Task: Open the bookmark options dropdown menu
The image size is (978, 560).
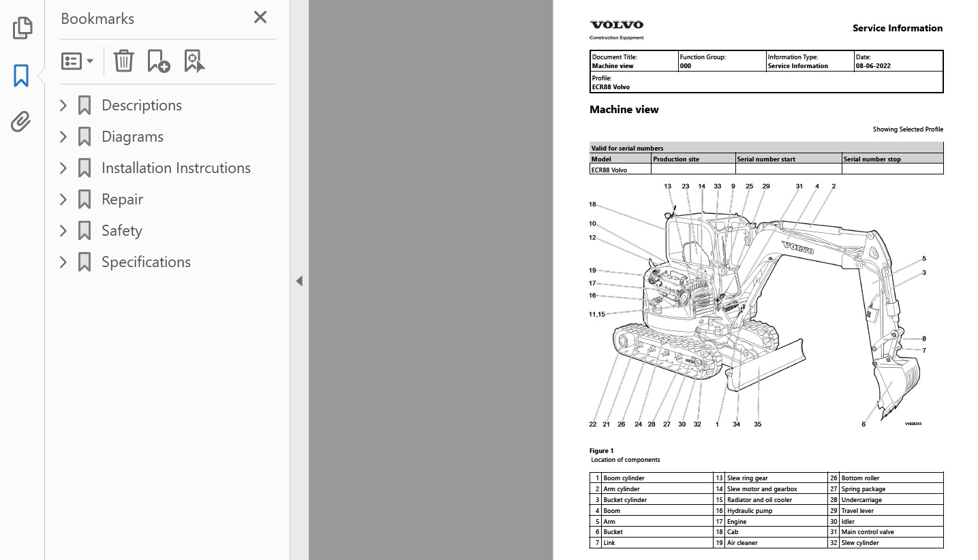Action: point(77,61)
